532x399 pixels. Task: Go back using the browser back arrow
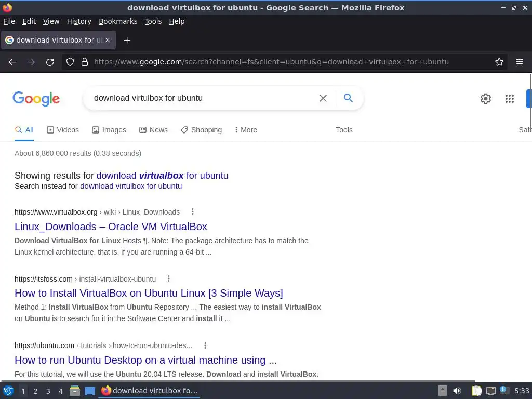[12, 62]
